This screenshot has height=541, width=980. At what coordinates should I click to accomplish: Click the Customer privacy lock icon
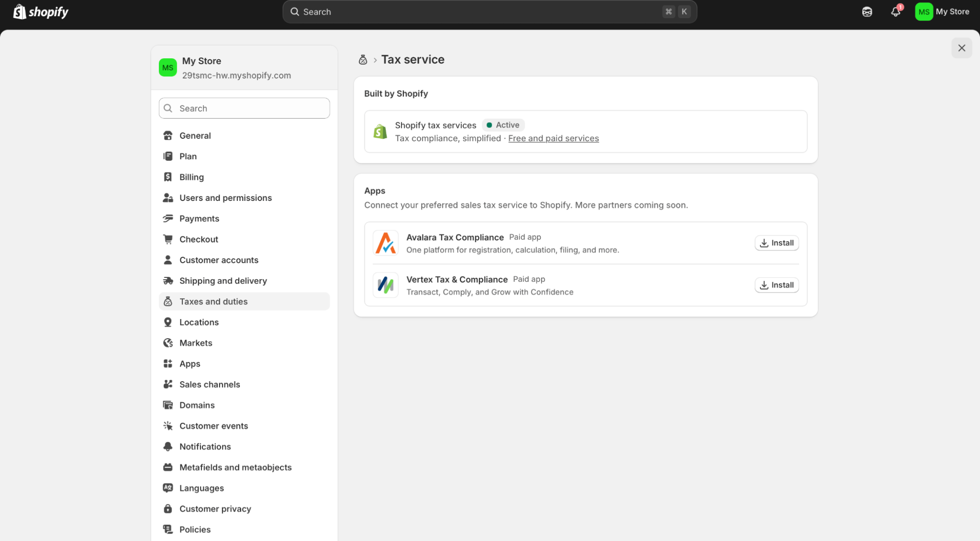pos(168,509)
